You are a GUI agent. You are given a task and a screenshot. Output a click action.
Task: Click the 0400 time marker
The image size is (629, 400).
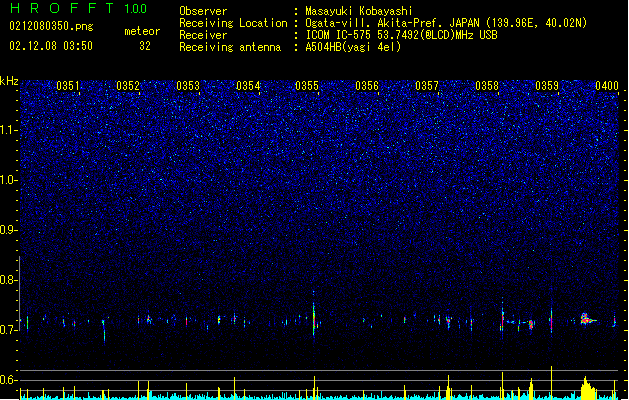coord(607,86)
